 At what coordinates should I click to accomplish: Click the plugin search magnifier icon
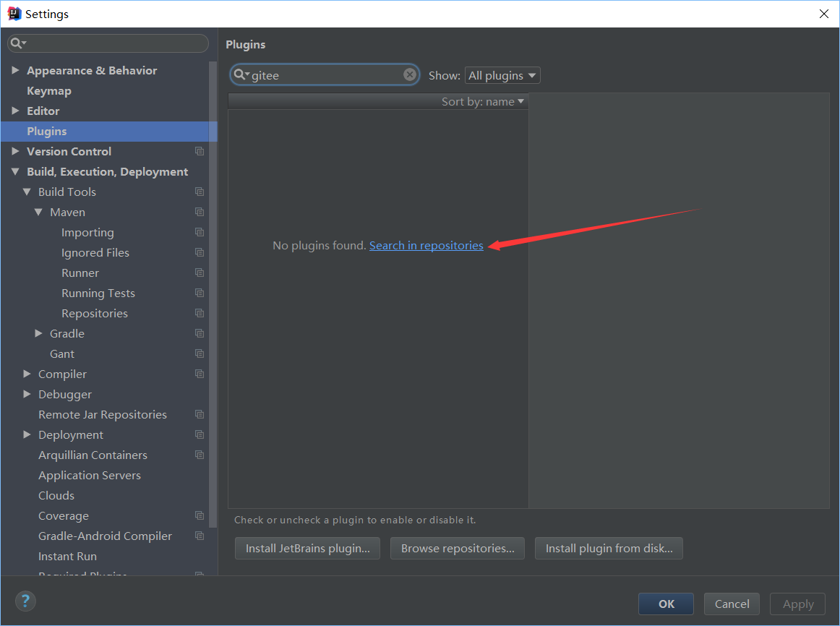click(x=241, y=74)
